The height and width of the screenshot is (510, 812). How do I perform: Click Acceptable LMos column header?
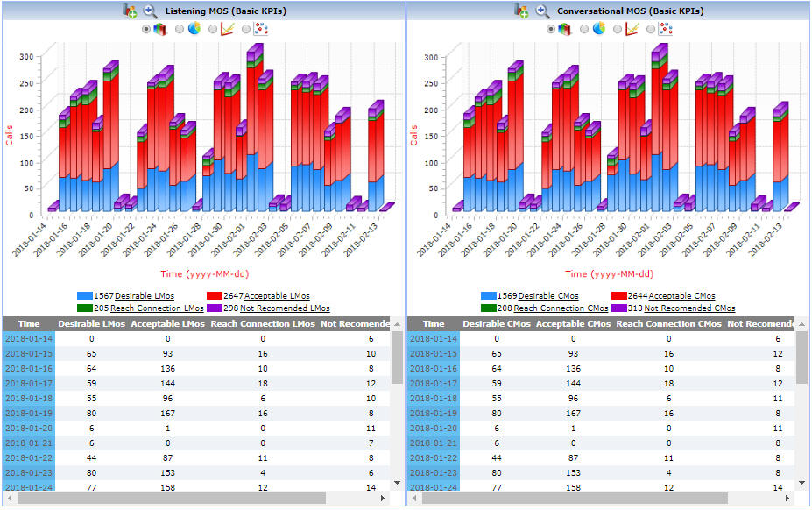[166, 324]
